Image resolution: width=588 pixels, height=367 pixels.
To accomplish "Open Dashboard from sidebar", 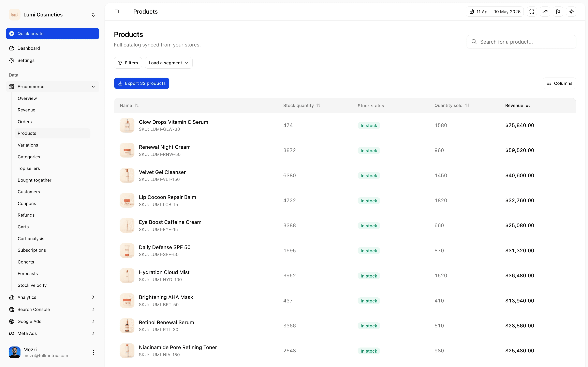I will click(x=53, y=48).
